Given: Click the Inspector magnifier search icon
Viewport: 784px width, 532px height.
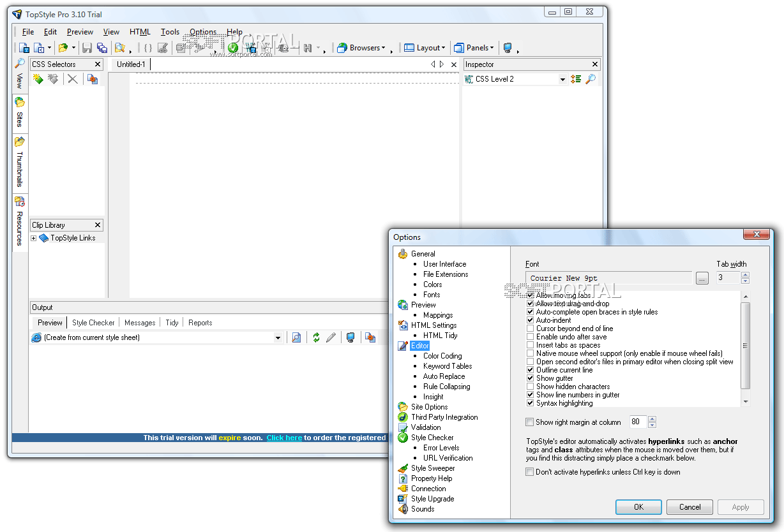Looking at the screenshot, I should point(591,79).
